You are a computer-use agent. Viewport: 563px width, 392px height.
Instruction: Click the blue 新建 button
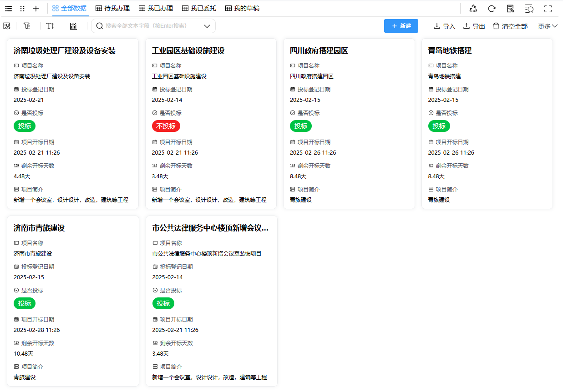pyautogui.click(x=401, y=26)
